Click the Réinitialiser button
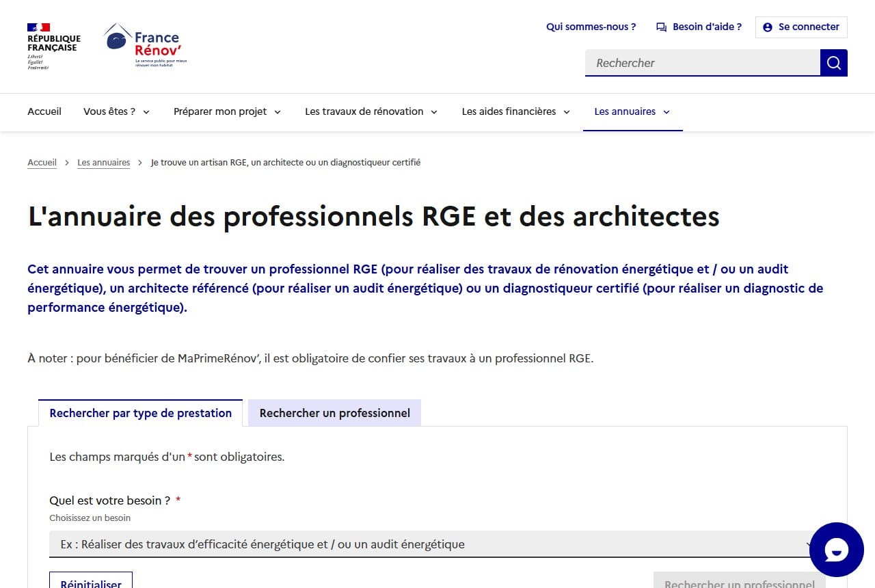875x588 pixels. (91, 580)
